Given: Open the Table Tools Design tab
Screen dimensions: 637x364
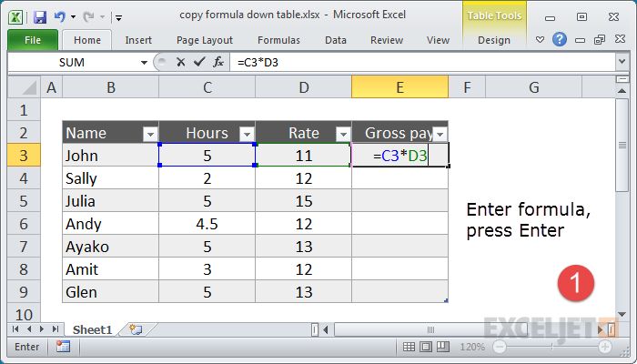Looking at the screenshot, I should (x=494, y=40).
